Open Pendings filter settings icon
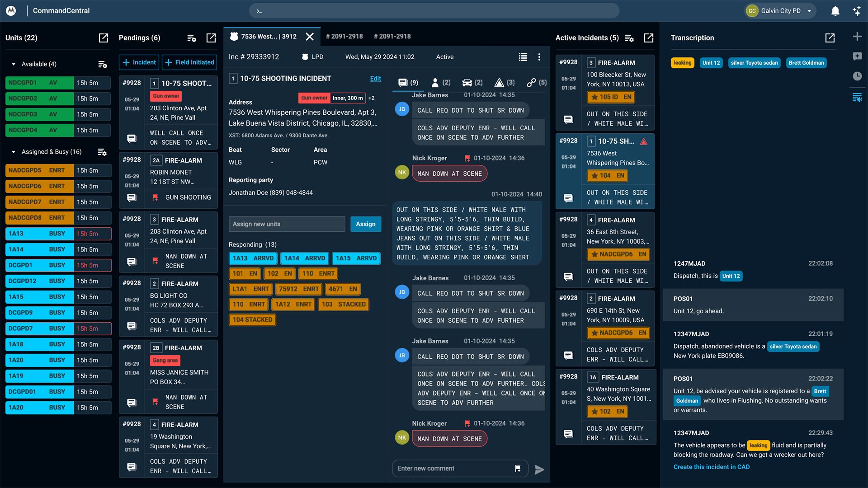The width and height of the screenshot is (868, 488). coord(191,38)
